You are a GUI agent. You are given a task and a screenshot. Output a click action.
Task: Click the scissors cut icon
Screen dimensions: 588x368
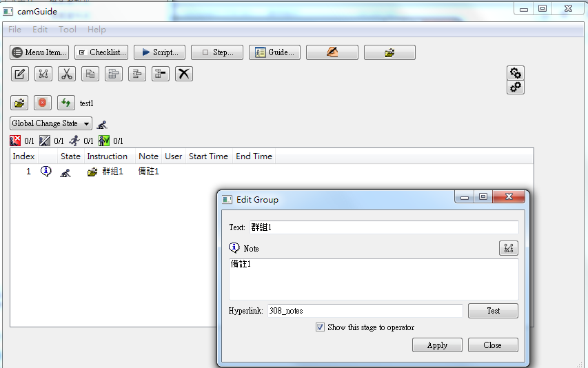67,74
